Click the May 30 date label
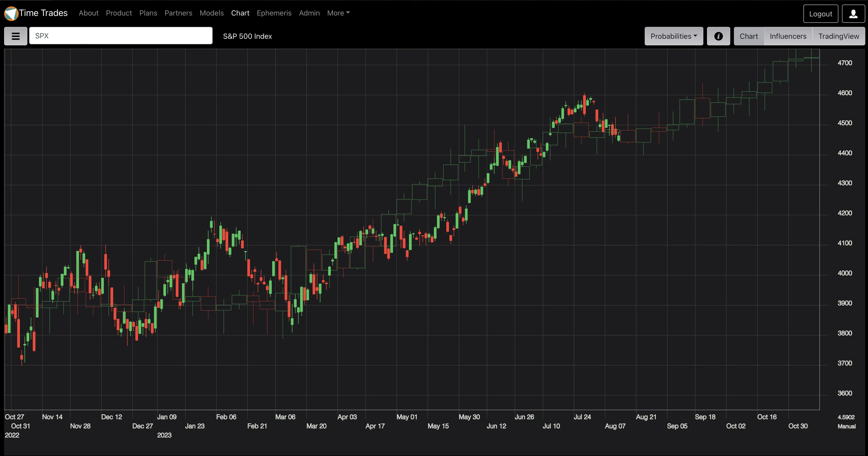Screen dimensions: 868x456 [x=469, y=417]
